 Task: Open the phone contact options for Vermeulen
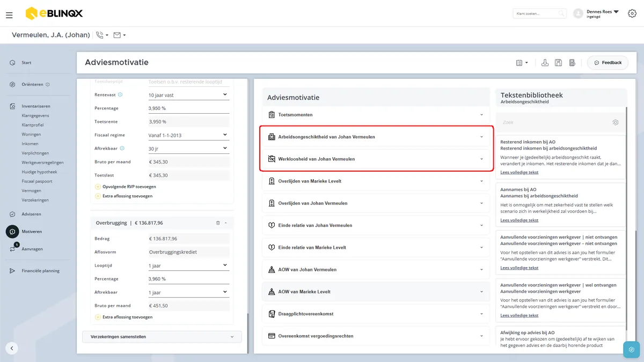[102, 35]
